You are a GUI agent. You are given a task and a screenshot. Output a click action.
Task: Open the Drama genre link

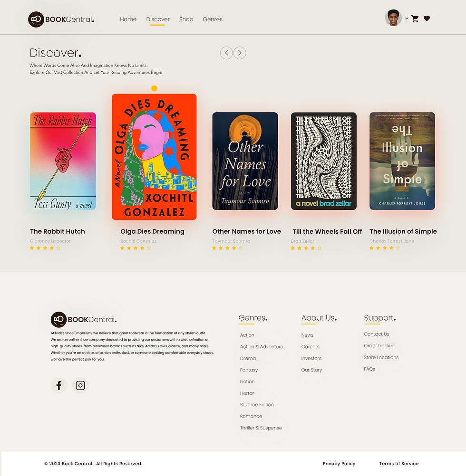(x=248, y=358)
